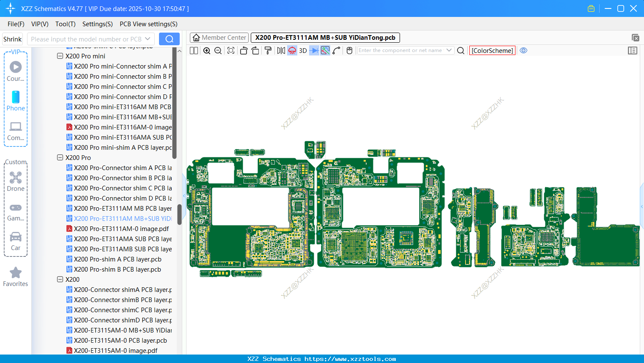The height and width of the screenshot is (363, 644).
Task: Open the ColorScheme selector
Action: (492, 51)
